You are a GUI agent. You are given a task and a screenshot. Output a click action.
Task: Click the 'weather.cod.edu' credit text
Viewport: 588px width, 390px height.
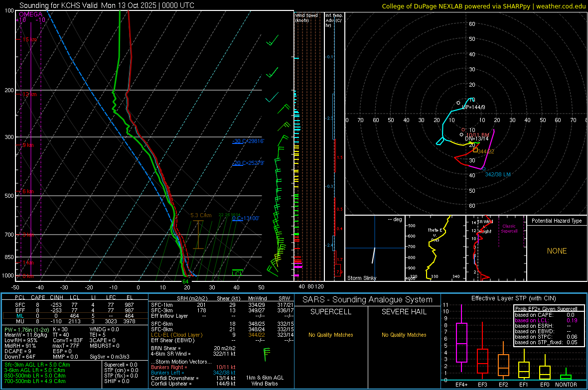[x=561, y=6]
